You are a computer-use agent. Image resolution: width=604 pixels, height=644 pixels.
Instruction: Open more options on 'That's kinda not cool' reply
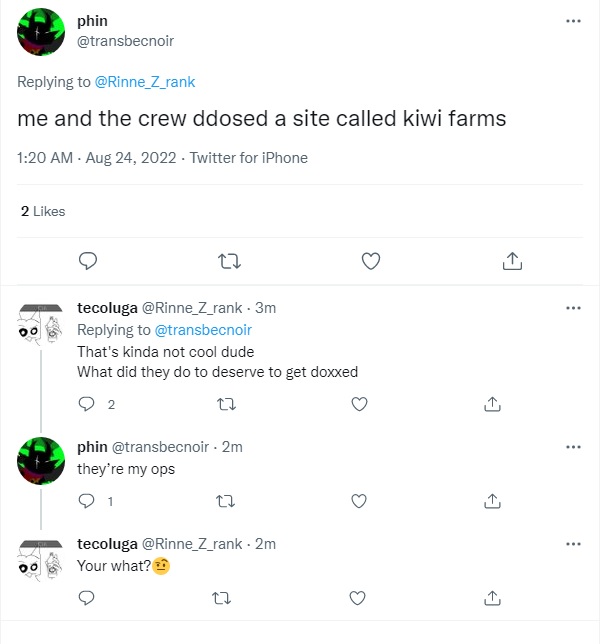[x=573, y=308]
